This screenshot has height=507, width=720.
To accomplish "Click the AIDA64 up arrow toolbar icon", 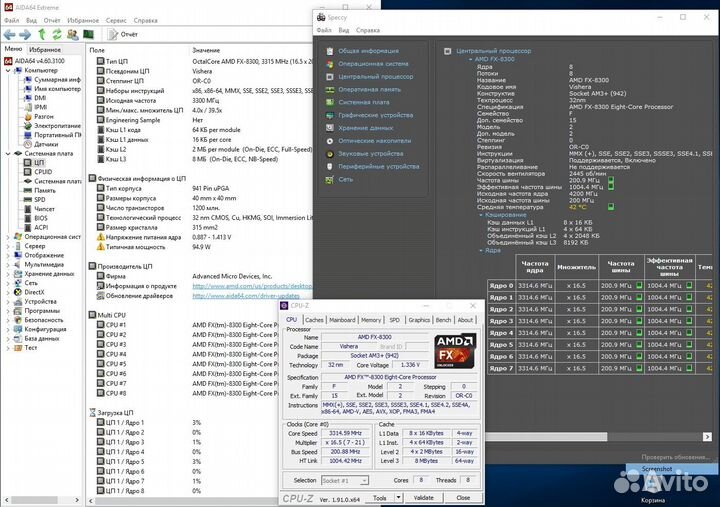I will coord(42,34).
